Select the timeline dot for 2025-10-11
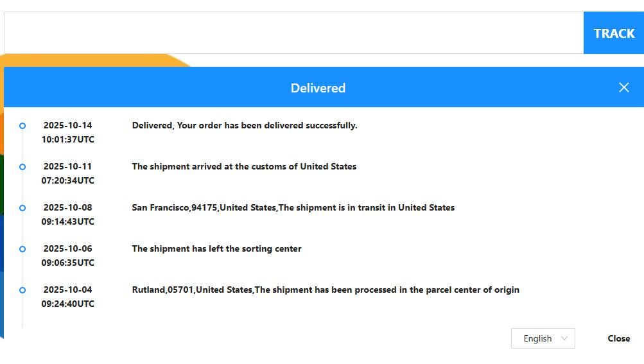Screen dimensions: 644x364 point(22,167)
